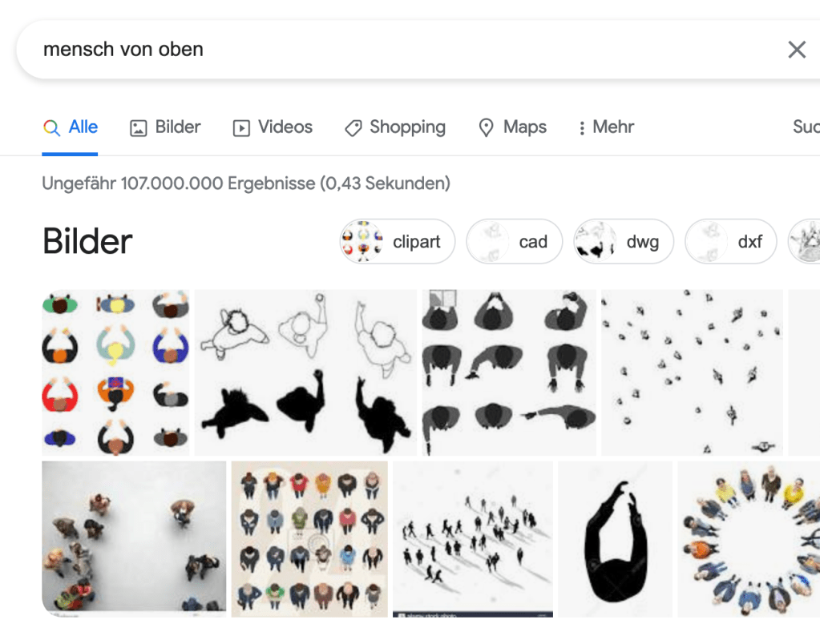Screen dimensions: 820x644
Task: Open the colorful top-view people clipart thumbnail
Action: tap(115, 372)
